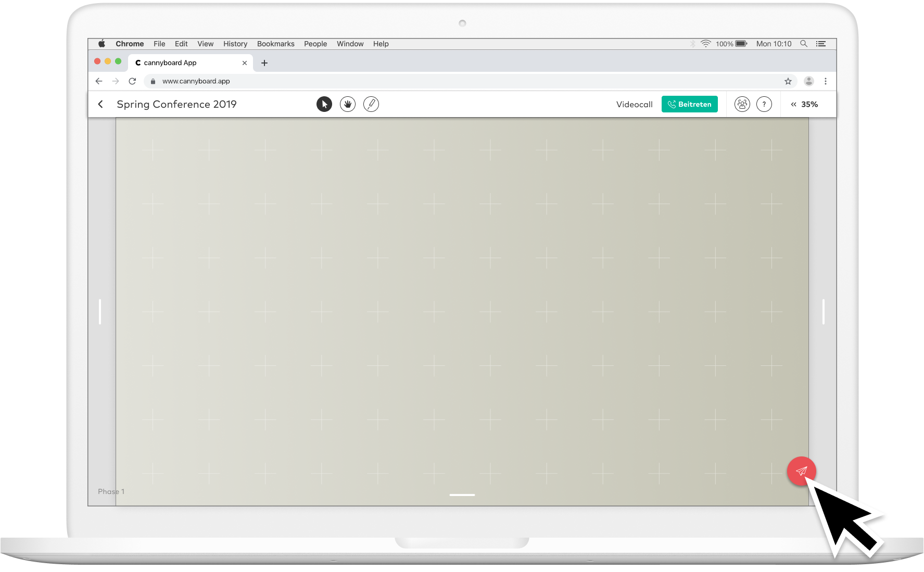Open the File menu

point(159,44)
